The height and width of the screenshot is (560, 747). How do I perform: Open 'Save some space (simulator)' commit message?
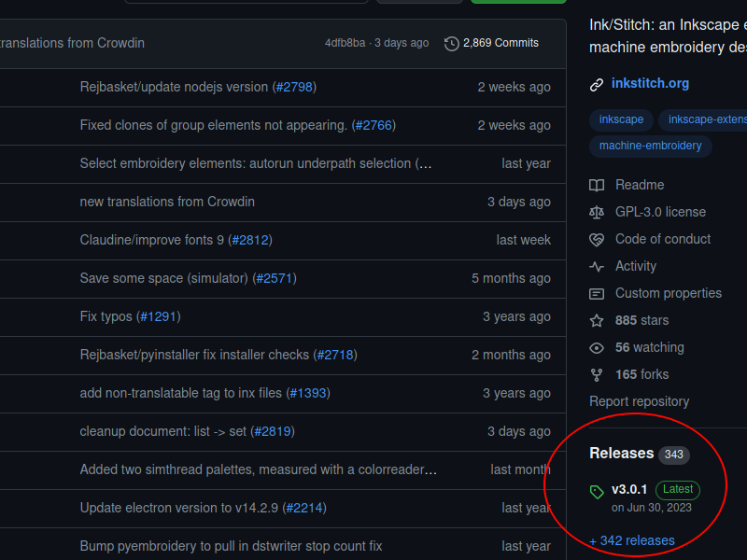pos(164,278)
